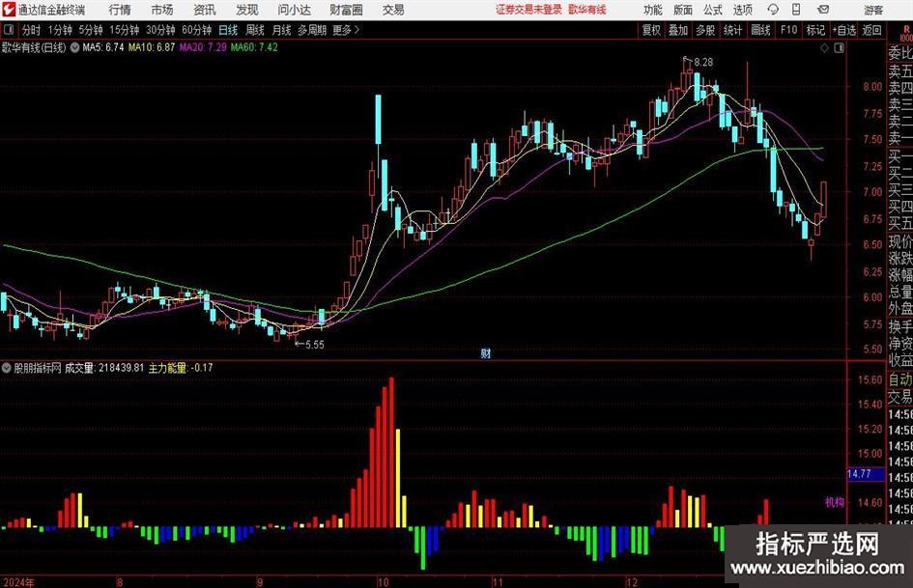This screenshot has height=588, width=913.
Task: Open the 交易 menu
Action: [x=393, y=10]
